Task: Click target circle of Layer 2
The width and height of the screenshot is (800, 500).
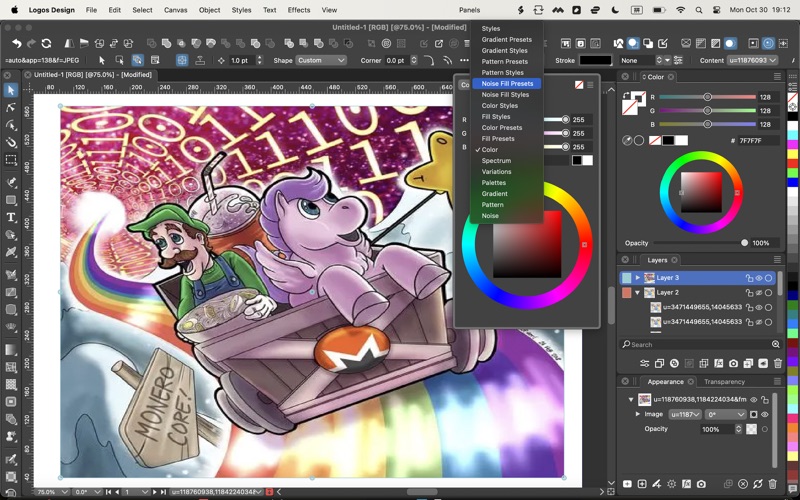Action: tap(768, 293)
